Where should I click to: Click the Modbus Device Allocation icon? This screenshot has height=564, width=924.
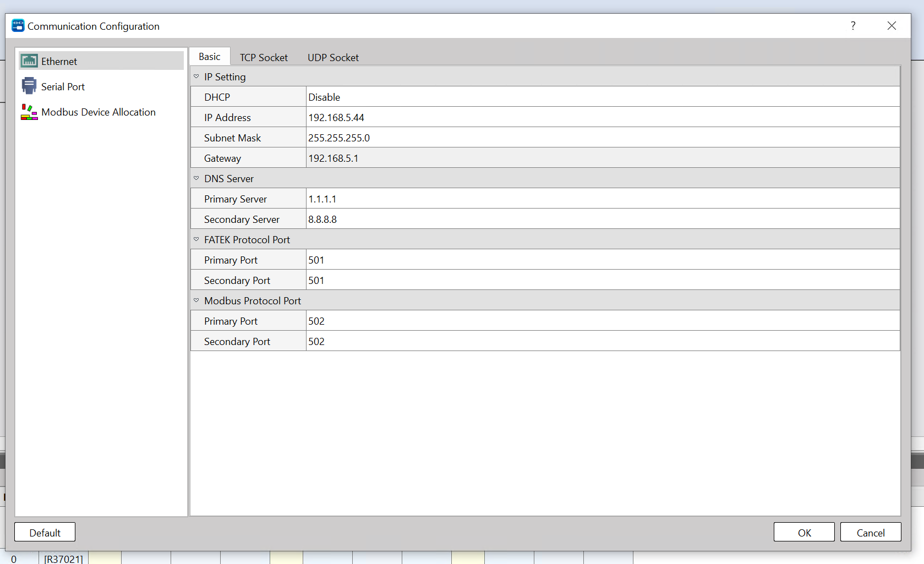coord(29,112)
